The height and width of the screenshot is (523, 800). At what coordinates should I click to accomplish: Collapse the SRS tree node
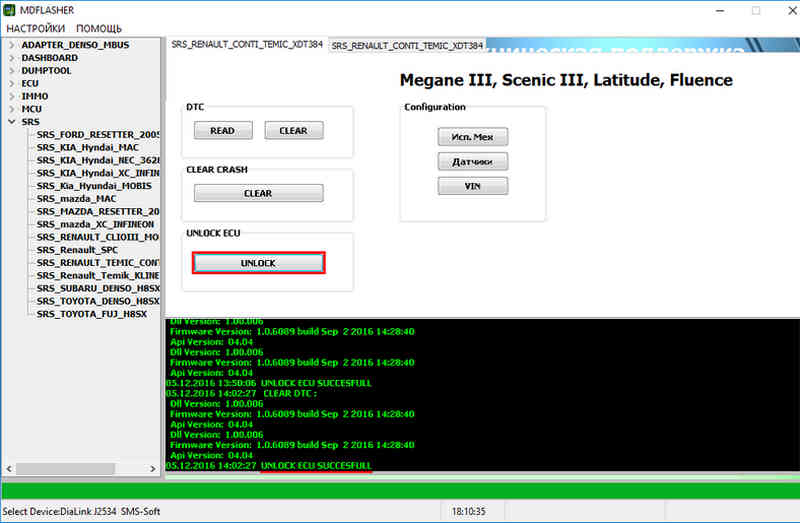pos(12,121)
